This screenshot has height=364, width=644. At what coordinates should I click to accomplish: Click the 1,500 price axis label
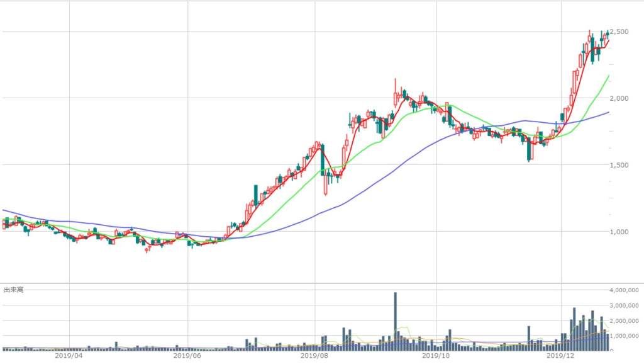click(619, 165)
